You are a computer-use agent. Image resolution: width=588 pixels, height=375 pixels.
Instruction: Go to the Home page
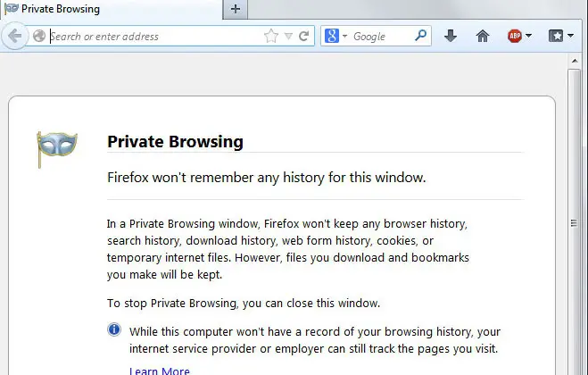tap(483, 37)
